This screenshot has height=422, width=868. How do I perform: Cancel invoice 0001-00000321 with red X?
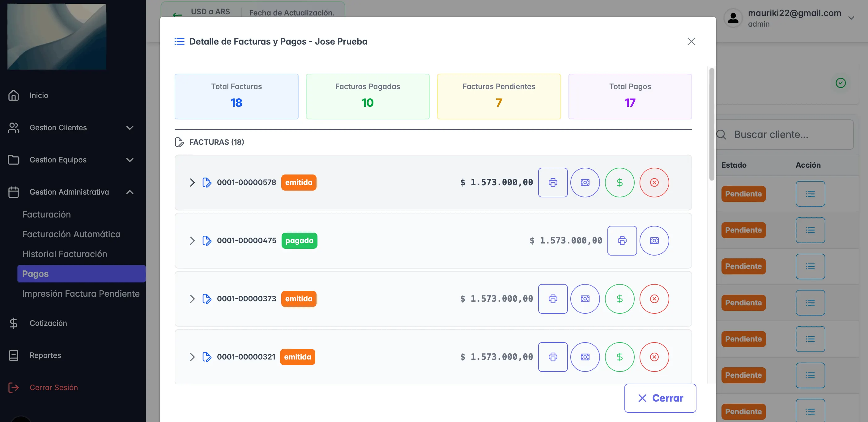(654, 357)
